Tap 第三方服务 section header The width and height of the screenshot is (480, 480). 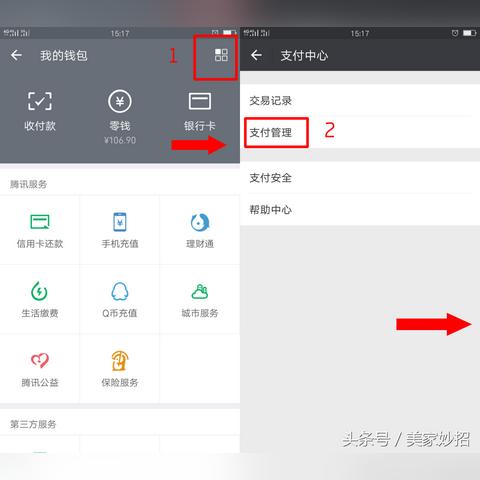[33, 424]
